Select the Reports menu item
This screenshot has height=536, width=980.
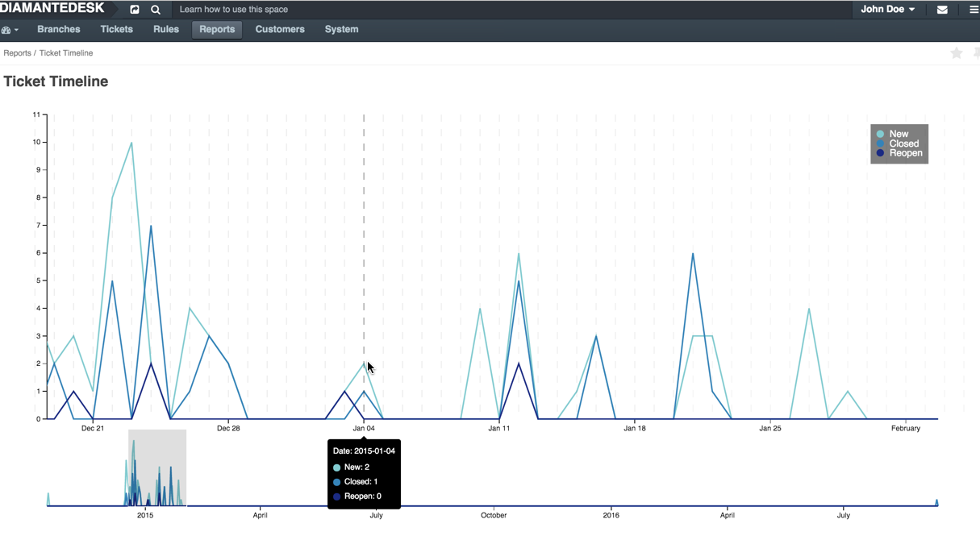tap(217, 29)
